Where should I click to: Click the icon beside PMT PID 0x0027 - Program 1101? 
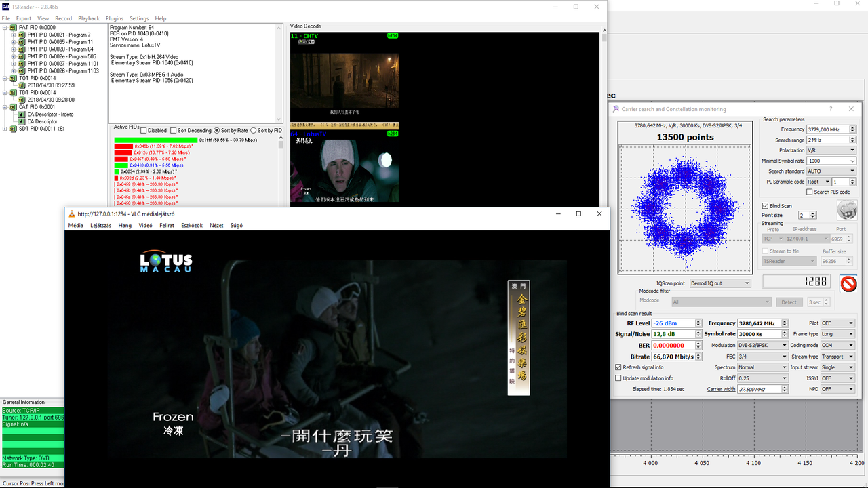[22, 64]
